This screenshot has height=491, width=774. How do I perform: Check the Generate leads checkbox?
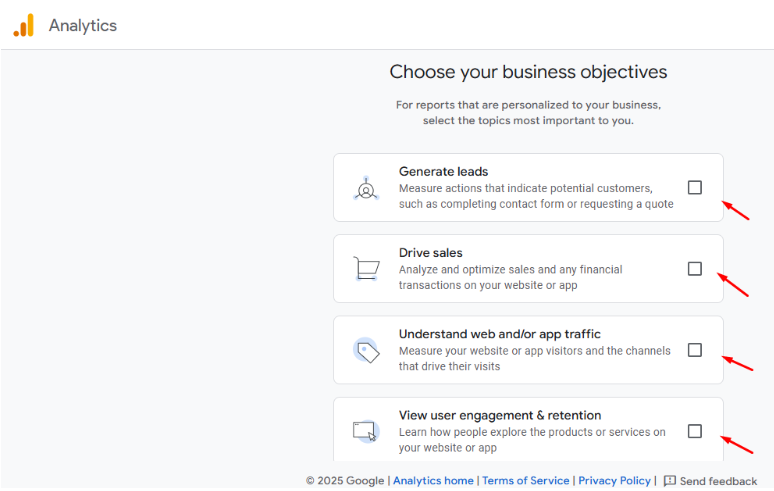[x=695, y=188]
